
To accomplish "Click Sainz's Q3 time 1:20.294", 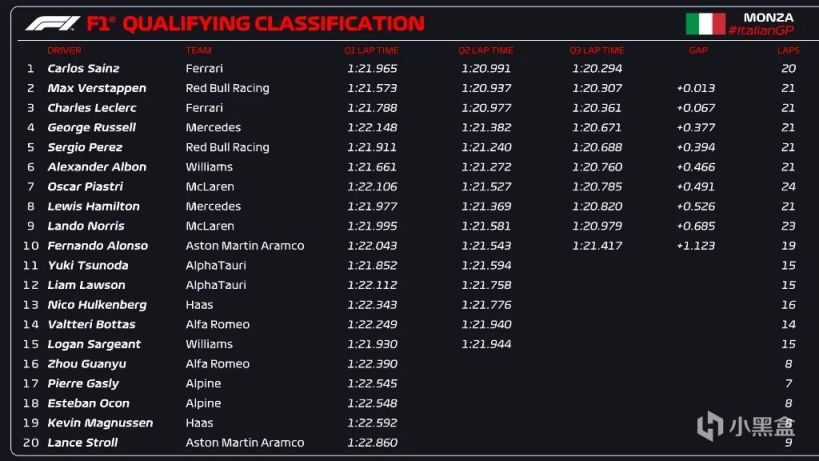I will pyautogui.click(x=597, y=69).
